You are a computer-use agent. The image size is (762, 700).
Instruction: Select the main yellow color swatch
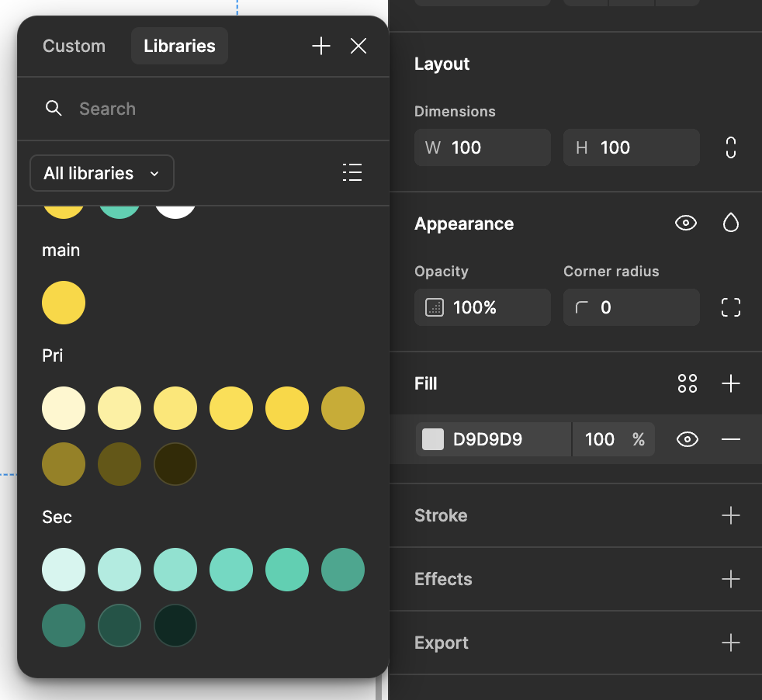coord(64,303)
